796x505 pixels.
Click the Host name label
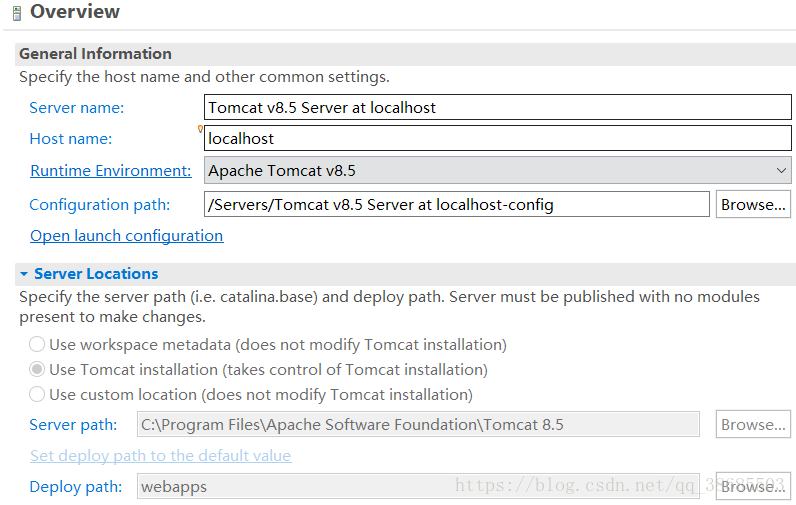(x=71, y=139)
